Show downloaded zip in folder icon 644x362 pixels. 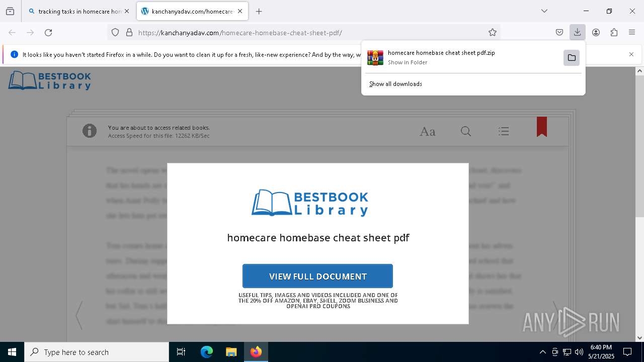(x=572, y=58)
